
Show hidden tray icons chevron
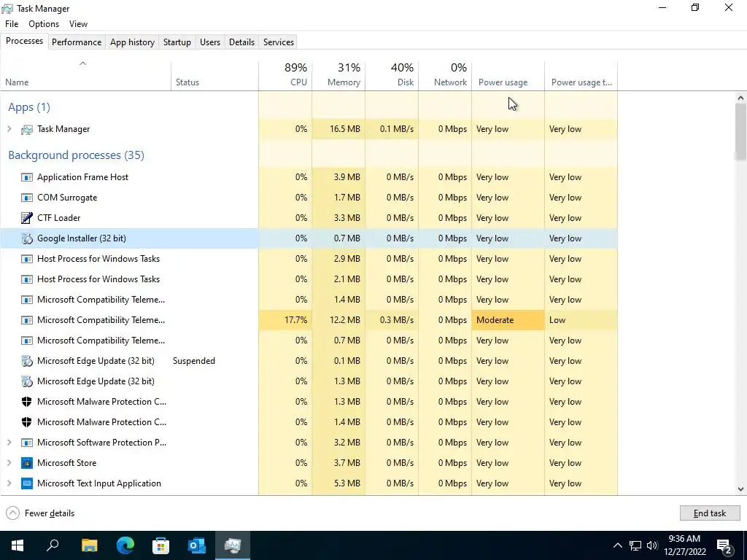click(617, 545)
